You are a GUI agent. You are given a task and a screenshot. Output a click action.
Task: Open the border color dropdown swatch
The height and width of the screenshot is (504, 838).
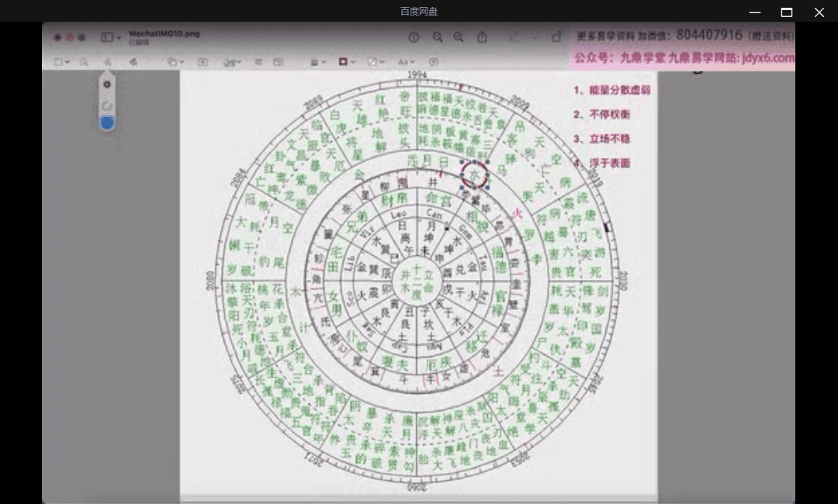click(x=346, y=62)
